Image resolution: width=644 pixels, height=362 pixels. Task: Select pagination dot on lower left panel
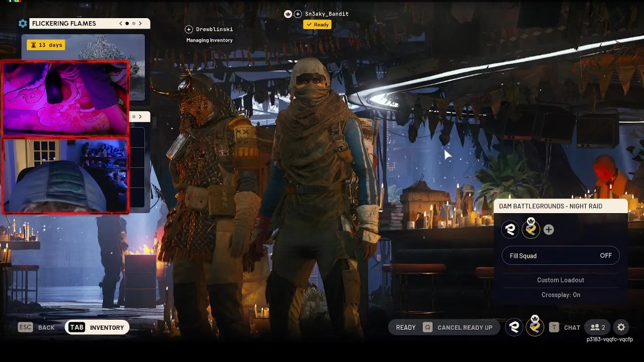[x=134, y=117]
